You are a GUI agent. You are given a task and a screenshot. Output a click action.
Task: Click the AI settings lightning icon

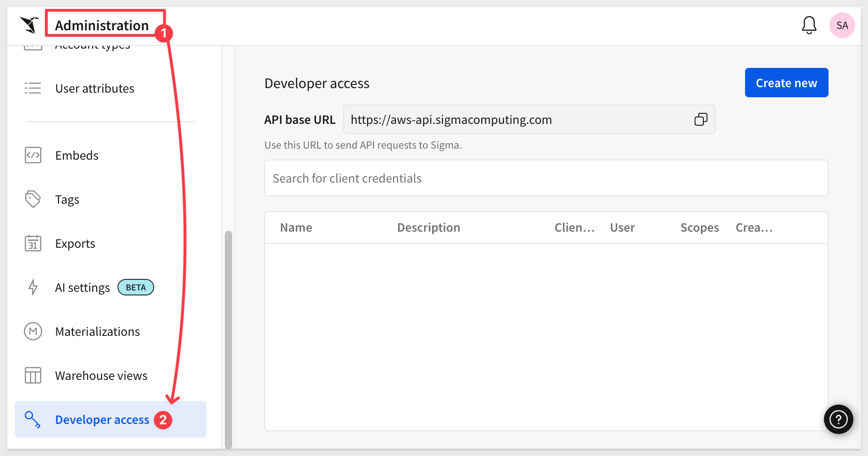[33, 288]
